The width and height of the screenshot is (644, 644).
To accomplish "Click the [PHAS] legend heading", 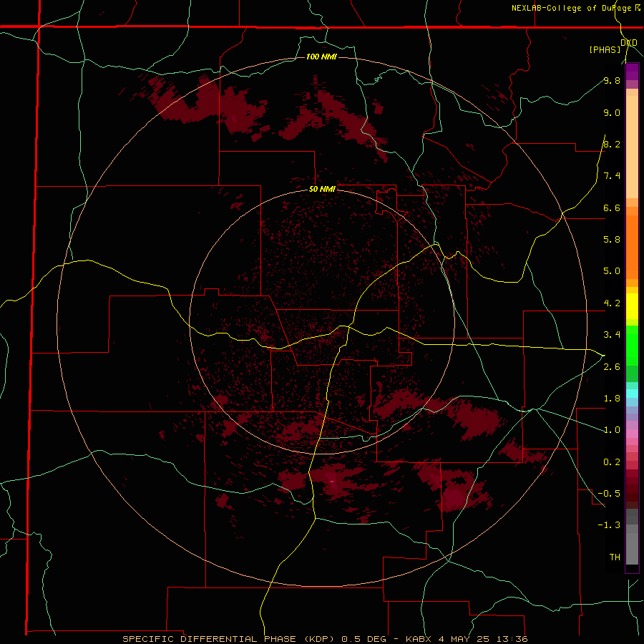I will (x=605, y=49).
